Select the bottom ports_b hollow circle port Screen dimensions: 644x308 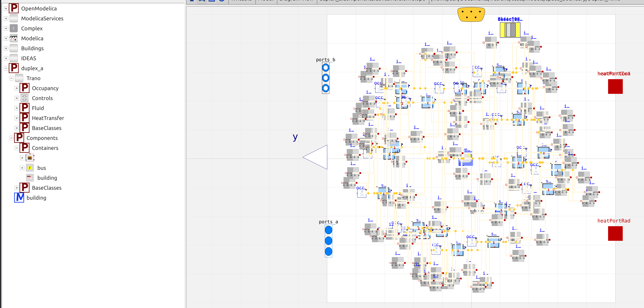coord(326,88)
